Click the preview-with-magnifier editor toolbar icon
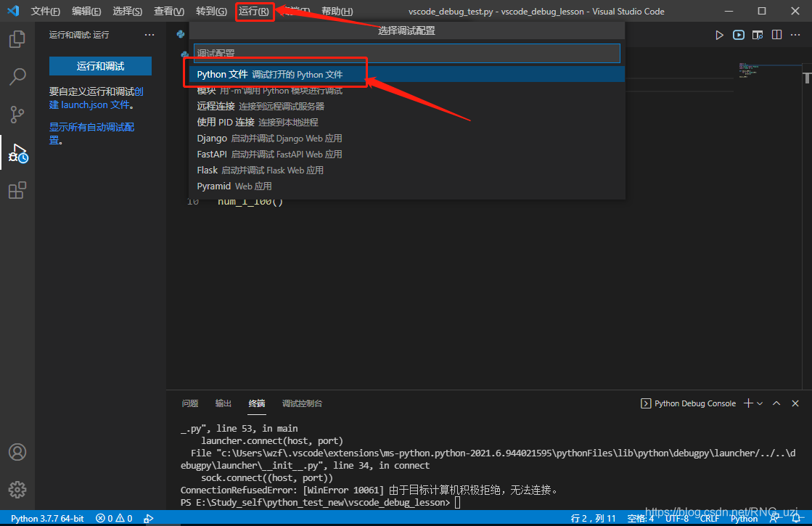 [x=758, y=35]
